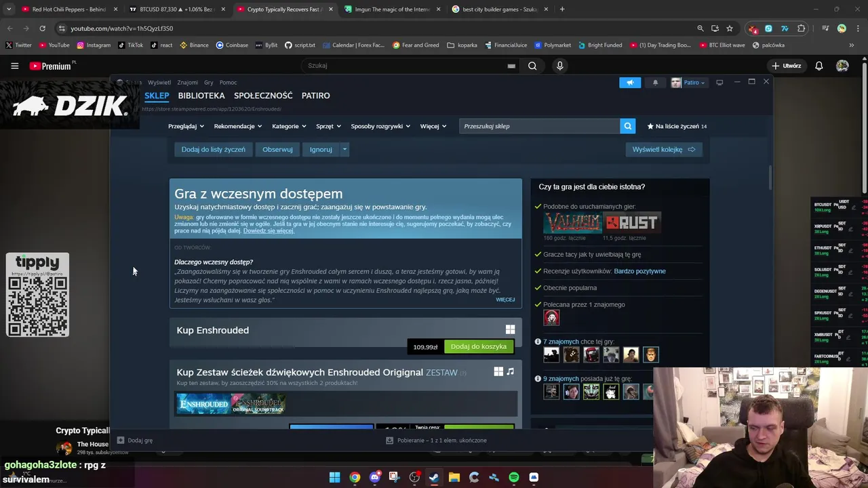Open the Wyświetl menu in Steam
Screen dimensions: 868x488
[x=159, y=83]
